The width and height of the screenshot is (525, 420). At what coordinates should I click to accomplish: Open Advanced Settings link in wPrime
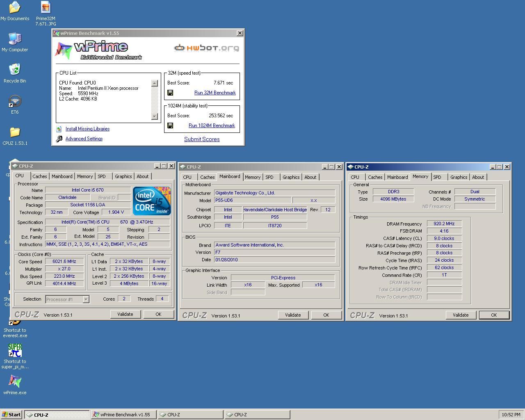click(x=84, y=139)
